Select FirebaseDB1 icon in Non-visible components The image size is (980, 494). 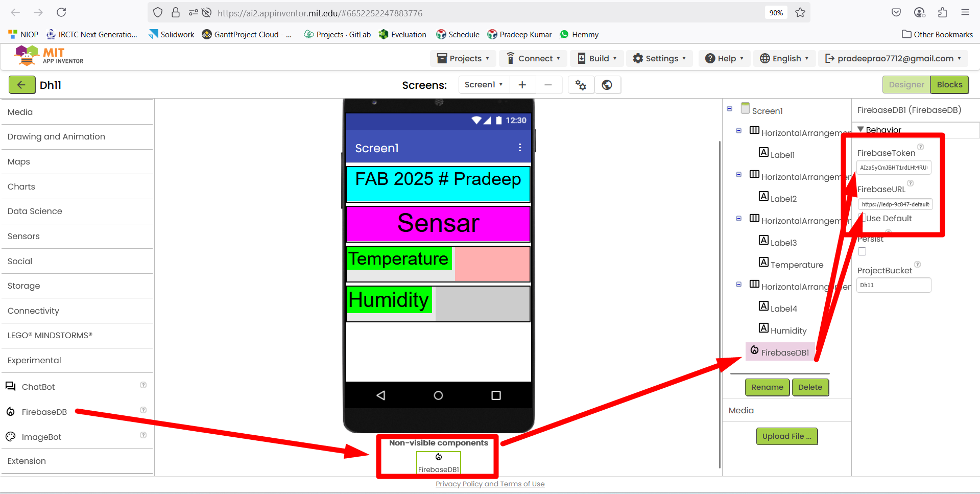tap(438, 462)
